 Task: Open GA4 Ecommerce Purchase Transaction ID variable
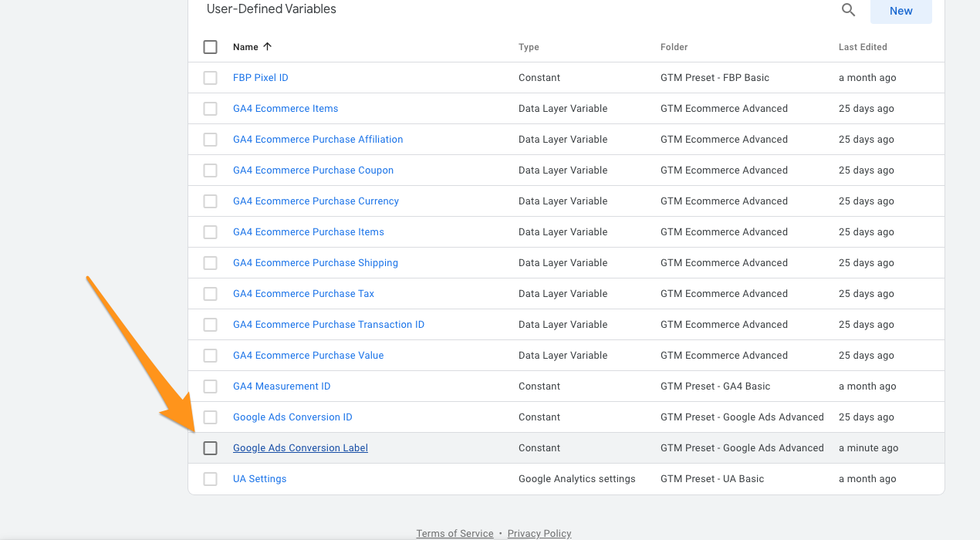[x=329, y=325]
